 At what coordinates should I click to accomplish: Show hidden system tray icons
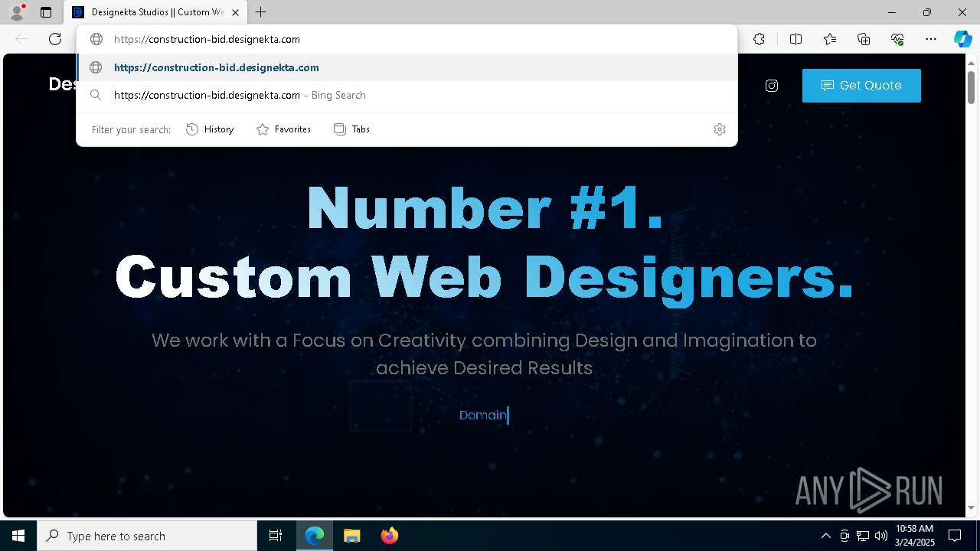tap(825, 536)
